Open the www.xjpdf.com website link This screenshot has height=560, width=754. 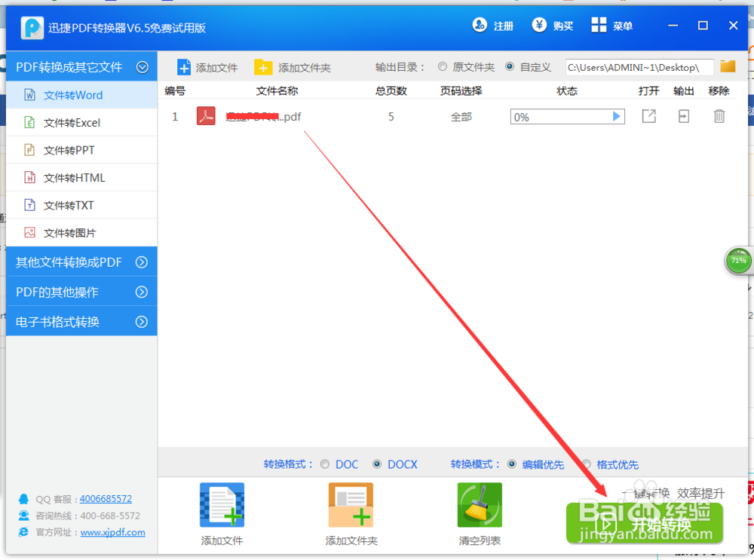112,532
